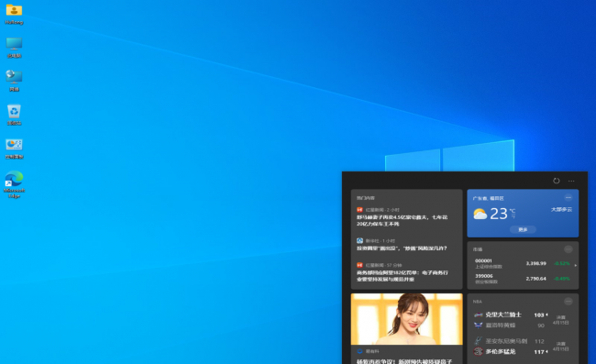
Task: Click the Cavaliers team logo
Action: point(478,314)
